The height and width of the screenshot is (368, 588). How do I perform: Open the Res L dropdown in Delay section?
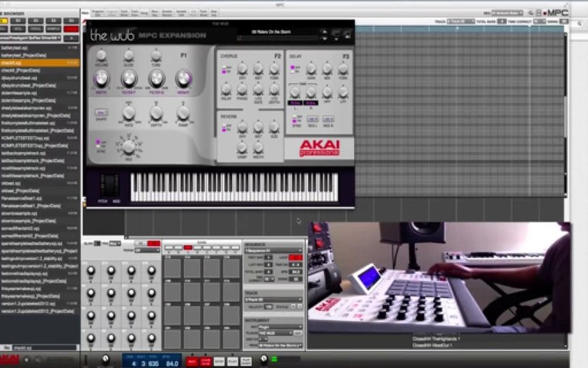tap(312, 119)
